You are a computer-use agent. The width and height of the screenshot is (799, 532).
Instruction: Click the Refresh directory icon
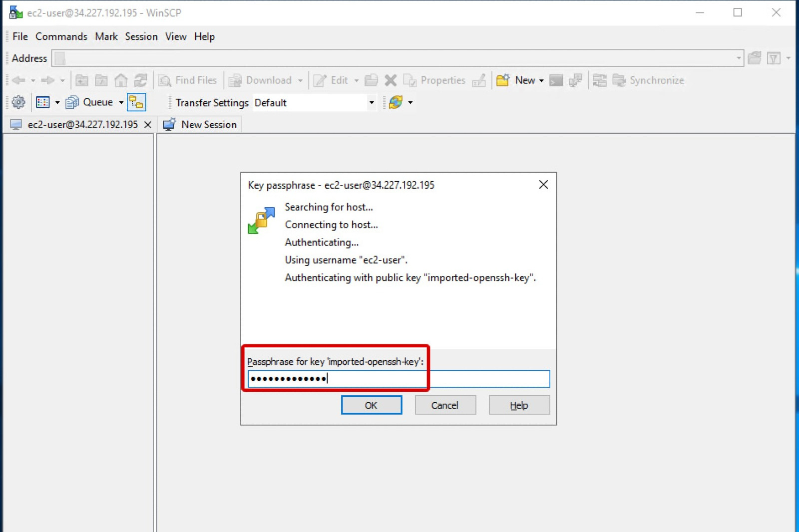pyautogui.click(x=141, y=80)
